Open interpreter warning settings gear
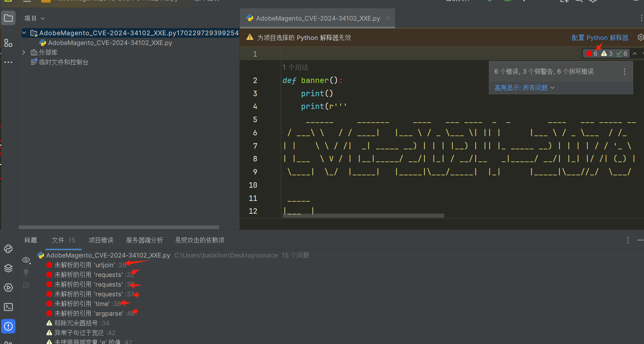Screen dimensions: 644x344 [x=640, y=37]
